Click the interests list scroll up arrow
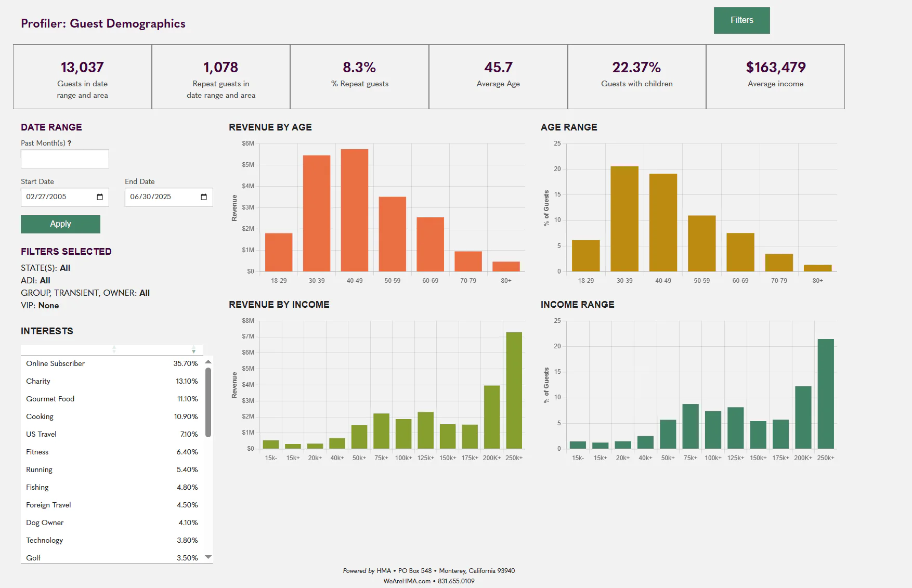912x588 pixels. [208, 361]
